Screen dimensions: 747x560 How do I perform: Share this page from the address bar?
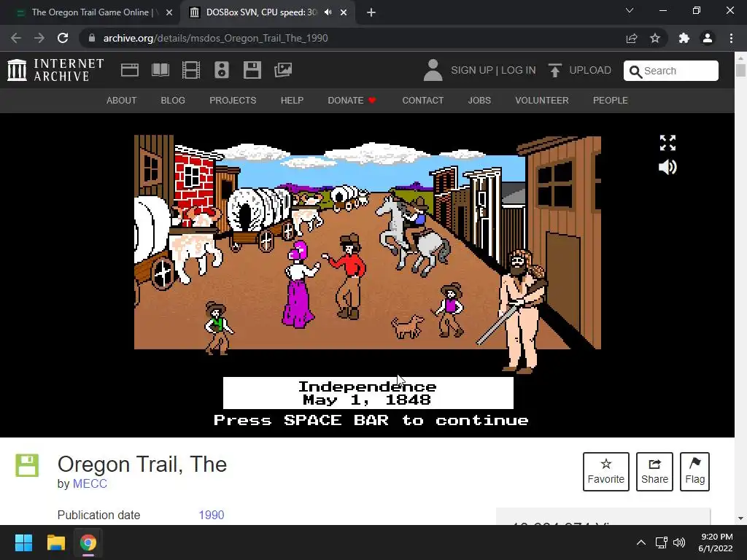point(632,38)
